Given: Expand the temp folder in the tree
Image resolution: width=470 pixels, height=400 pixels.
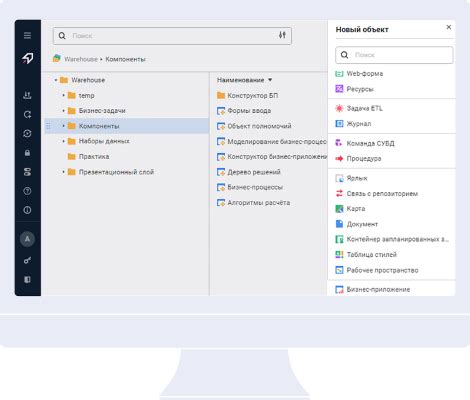Looking at the screenshot, I should coord(63,95).
